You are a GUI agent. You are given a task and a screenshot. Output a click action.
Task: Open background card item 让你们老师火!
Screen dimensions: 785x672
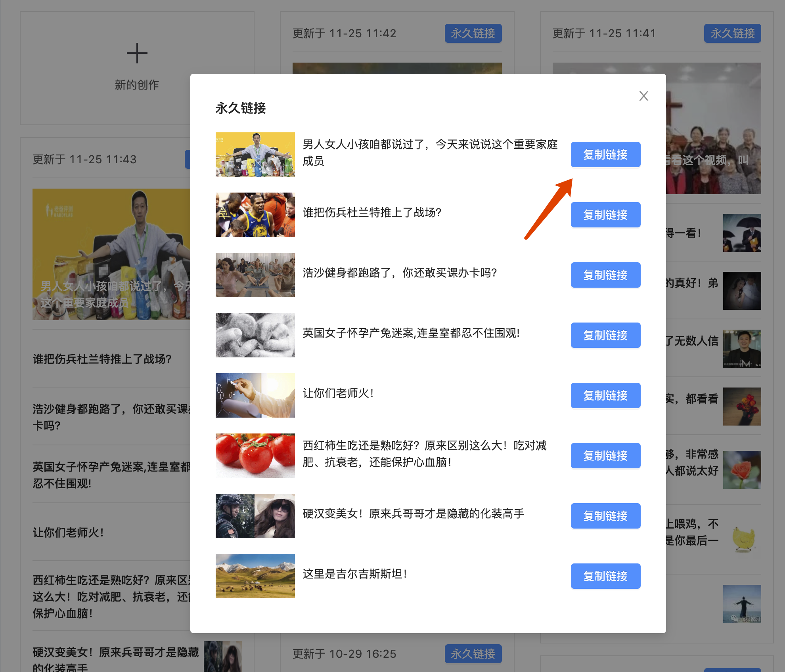[x=68, y=533]
